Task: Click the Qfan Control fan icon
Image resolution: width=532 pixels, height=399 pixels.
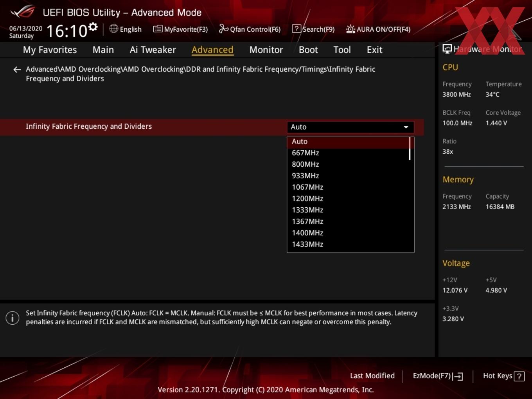Action: click(x=223, y=29)
